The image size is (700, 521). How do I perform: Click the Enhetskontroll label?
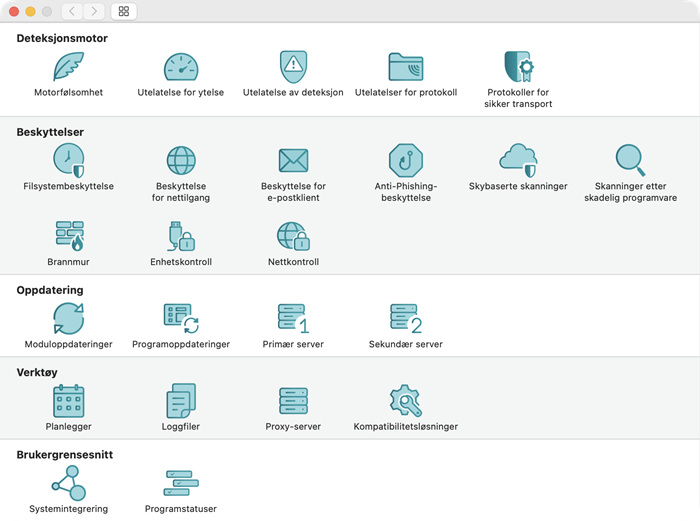pos(181,262)
